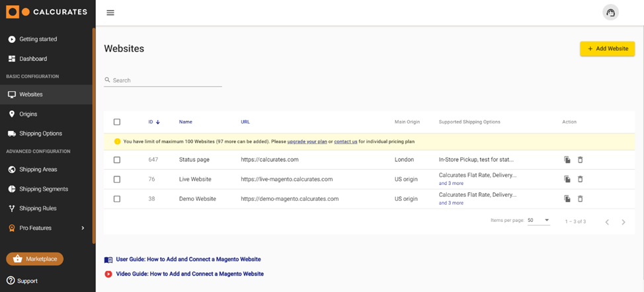Click URL https://demo-magento.calcurates.com
Viewport: 644px width, 292px height.
click(290, 199)
